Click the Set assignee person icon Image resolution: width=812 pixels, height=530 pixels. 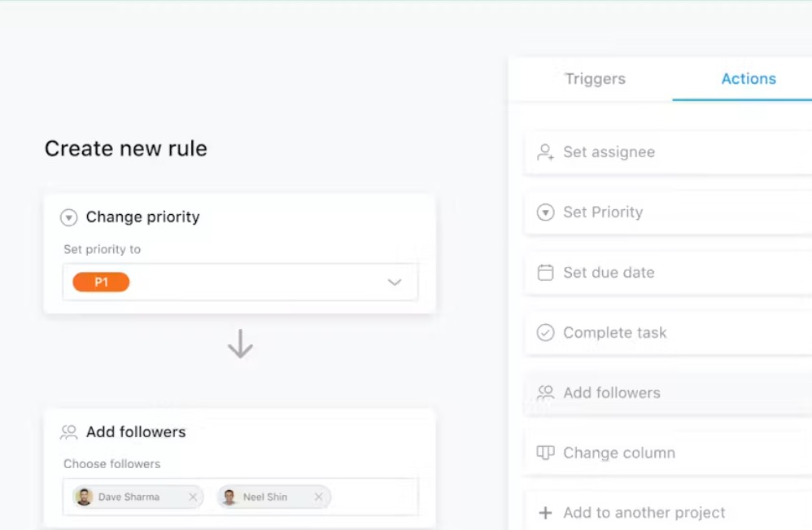click(545, 152)
